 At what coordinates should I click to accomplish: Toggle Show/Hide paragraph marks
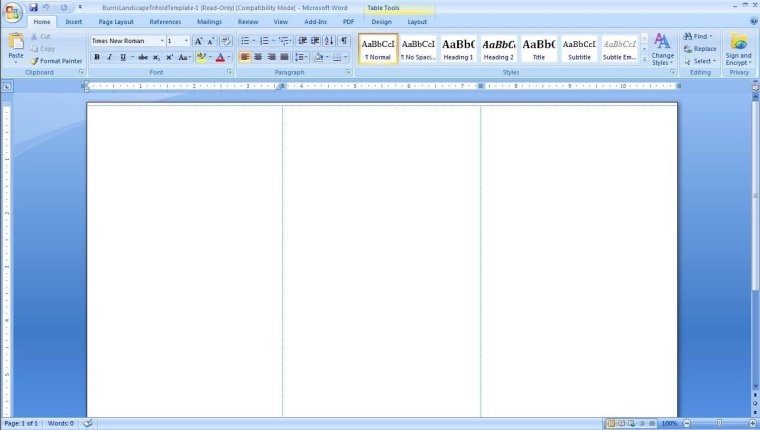coord(344,41)
